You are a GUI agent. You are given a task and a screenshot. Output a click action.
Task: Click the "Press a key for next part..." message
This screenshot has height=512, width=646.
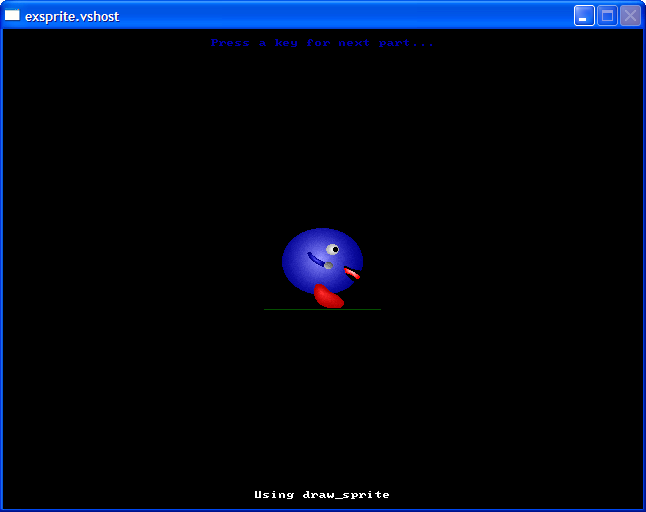(322, 43)
